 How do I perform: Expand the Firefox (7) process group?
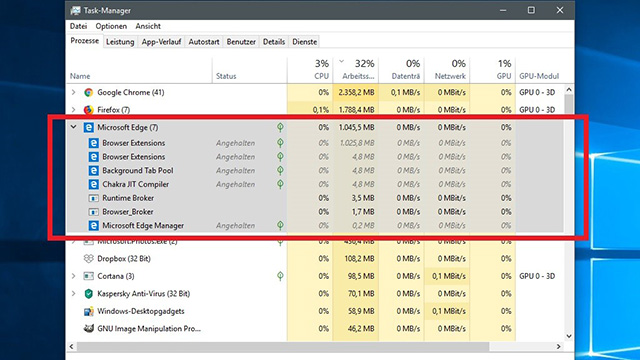[73, 110]
